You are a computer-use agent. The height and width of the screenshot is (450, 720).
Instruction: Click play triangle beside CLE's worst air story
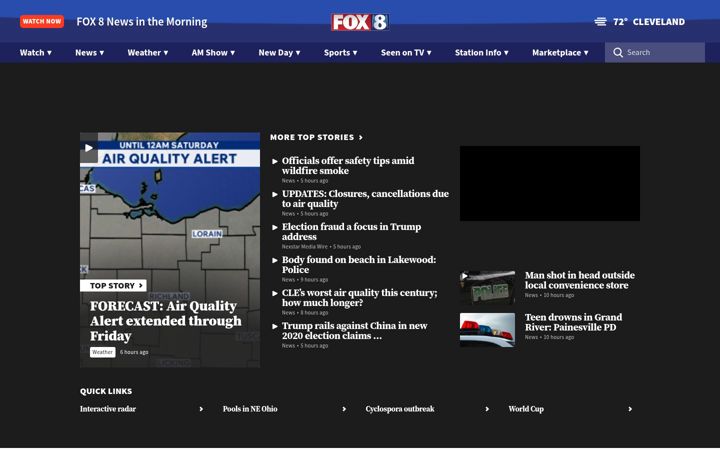[x=275, y=293]
